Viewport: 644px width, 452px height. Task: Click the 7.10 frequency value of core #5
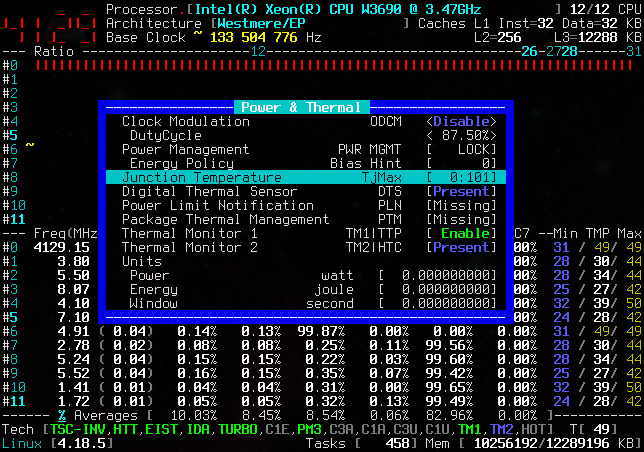(74, 317)
